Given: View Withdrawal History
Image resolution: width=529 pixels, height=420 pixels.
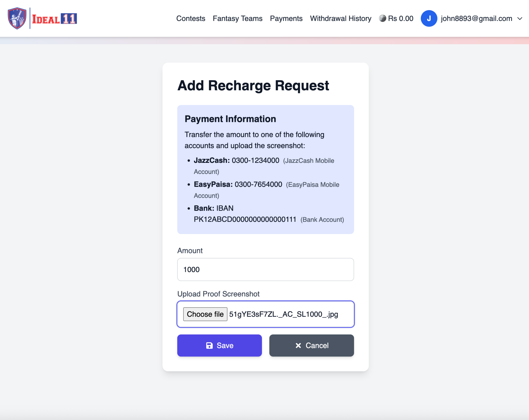Looking at the screenshot, I should pyautogui.click(x=340, y=19).
